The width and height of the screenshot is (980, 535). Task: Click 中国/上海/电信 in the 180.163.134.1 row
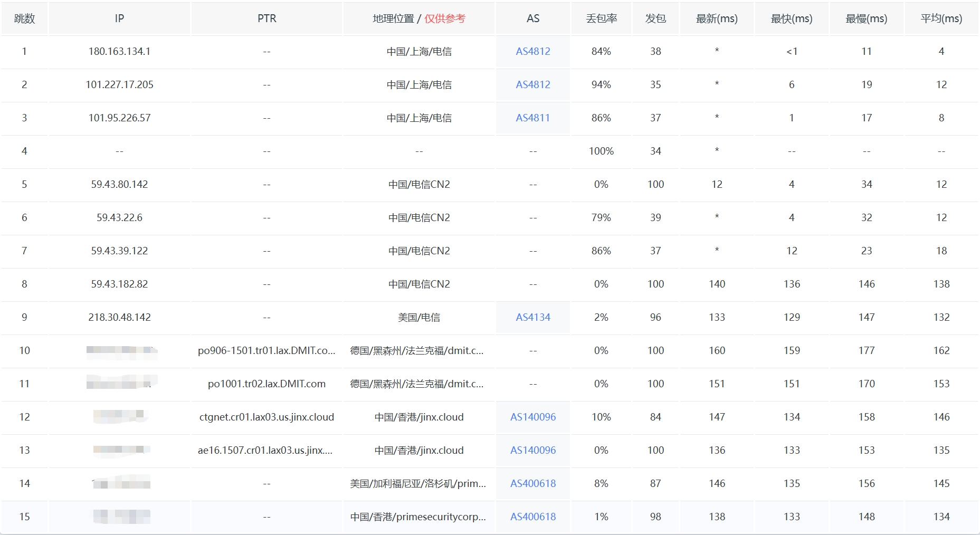(419, 51)
